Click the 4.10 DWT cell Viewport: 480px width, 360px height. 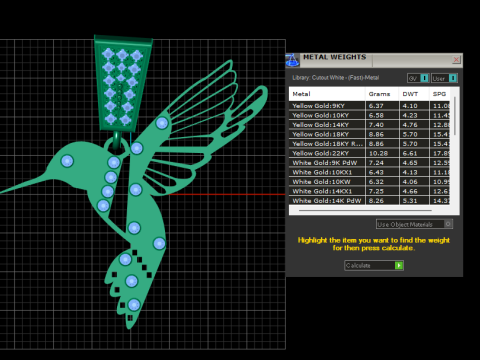tap(410, 106)
